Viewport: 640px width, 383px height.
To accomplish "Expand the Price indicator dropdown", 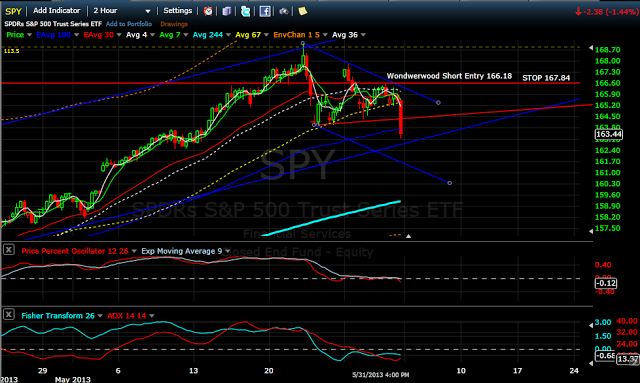I will [29, 35].
